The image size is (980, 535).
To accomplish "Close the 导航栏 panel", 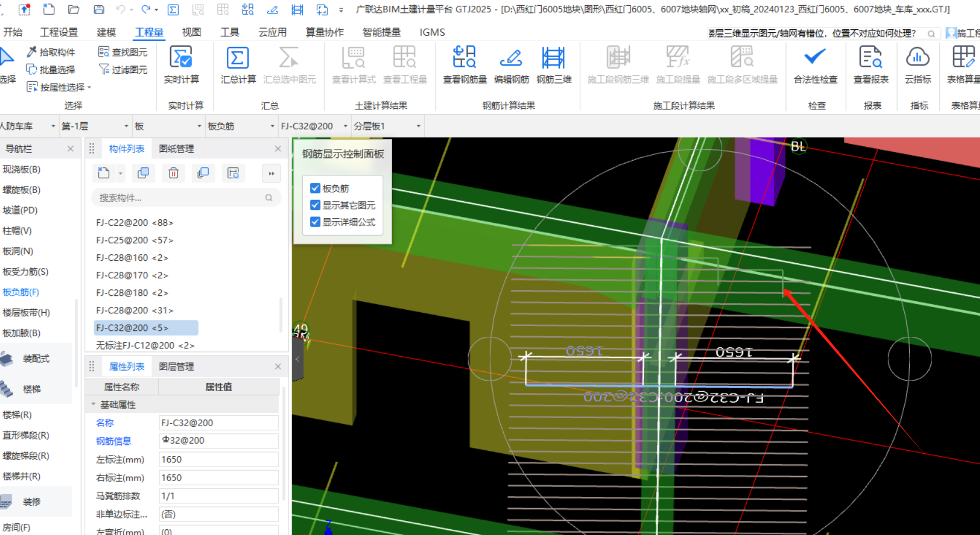I will (x=71, y=149).
